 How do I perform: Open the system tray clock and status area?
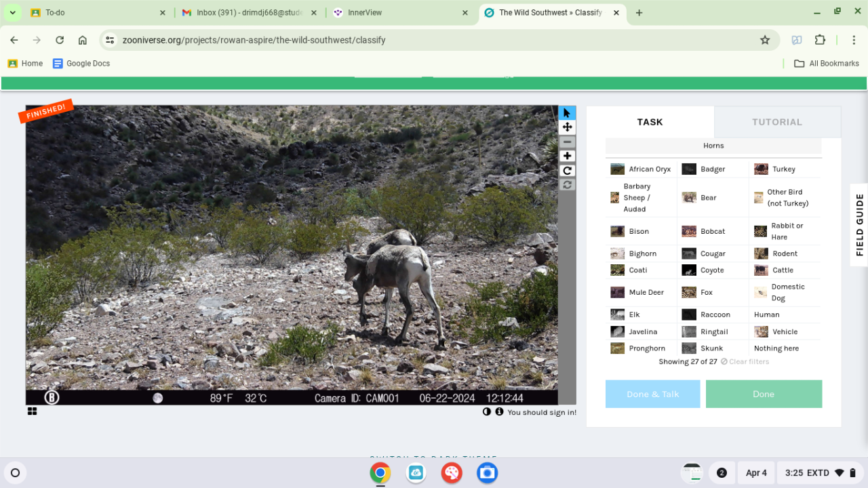click(x=820, y=472)
